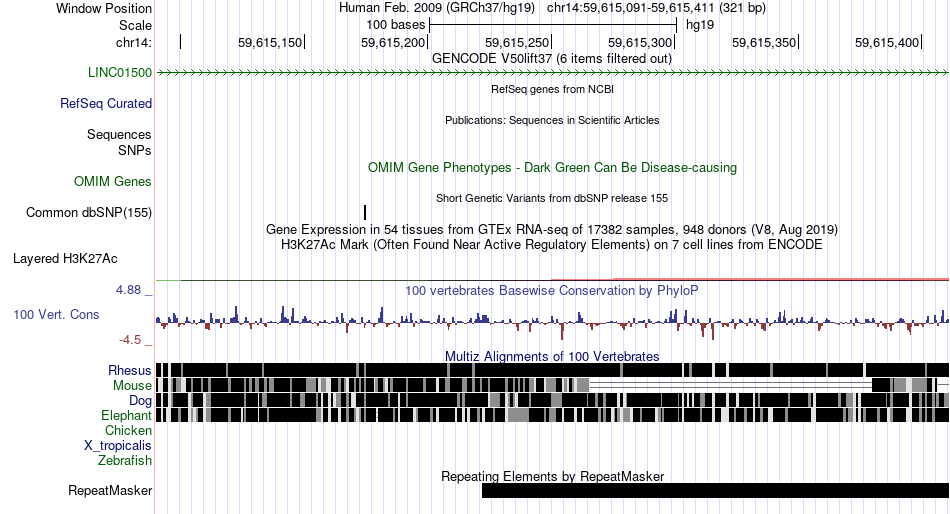Click the H3K27Ac Mark ENCODE track title
This screenshot has width=950, height=514.
click(552, 245)
